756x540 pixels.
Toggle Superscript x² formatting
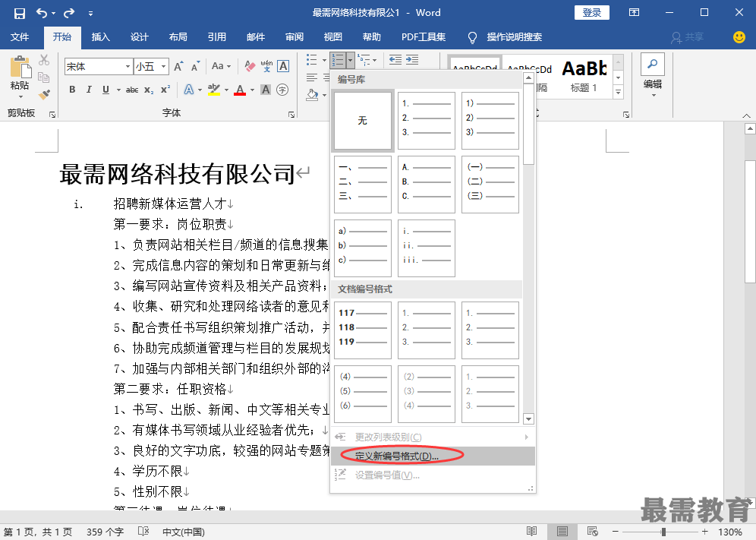click(165, 90)
